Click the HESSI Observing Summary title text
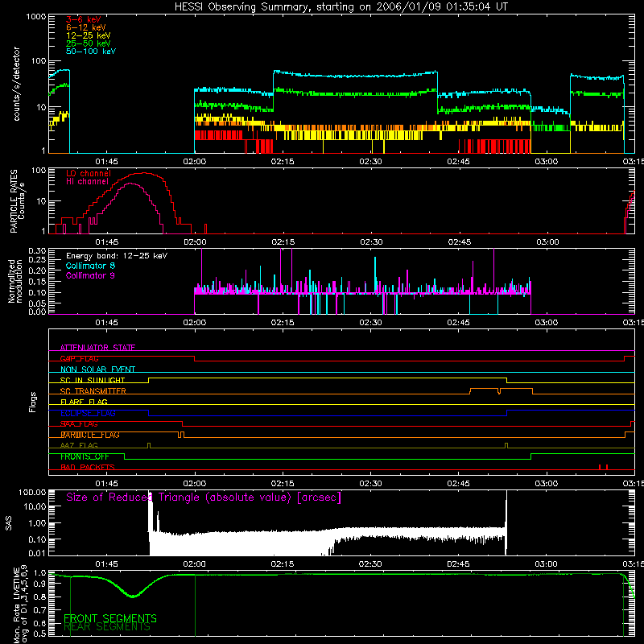 [341, 7]
